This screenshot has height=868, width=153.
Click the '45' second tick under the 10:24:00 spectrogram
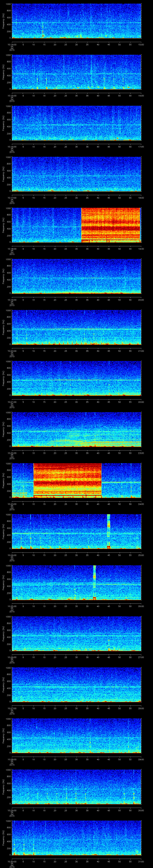click(109, 555)
